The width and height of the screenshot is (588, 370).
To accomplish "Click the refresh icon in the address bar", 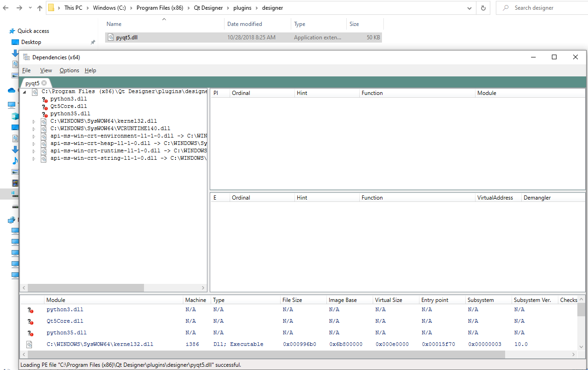I will point(483,8).
